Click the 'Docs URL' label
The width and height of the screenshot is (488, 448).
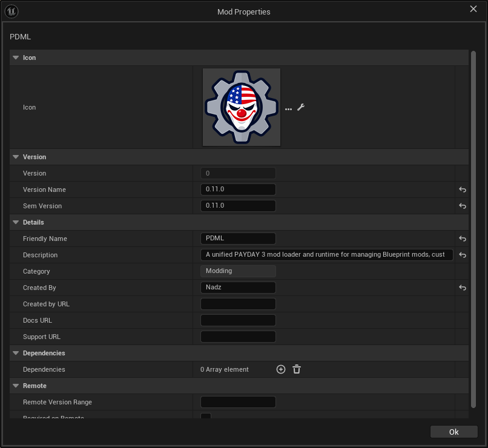pyautogui.click(x=38, y=320)
